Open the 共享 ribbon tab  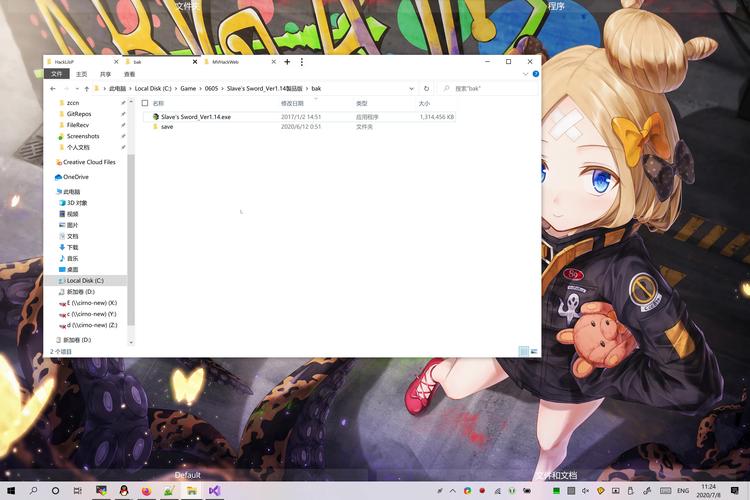click(105, 74)
